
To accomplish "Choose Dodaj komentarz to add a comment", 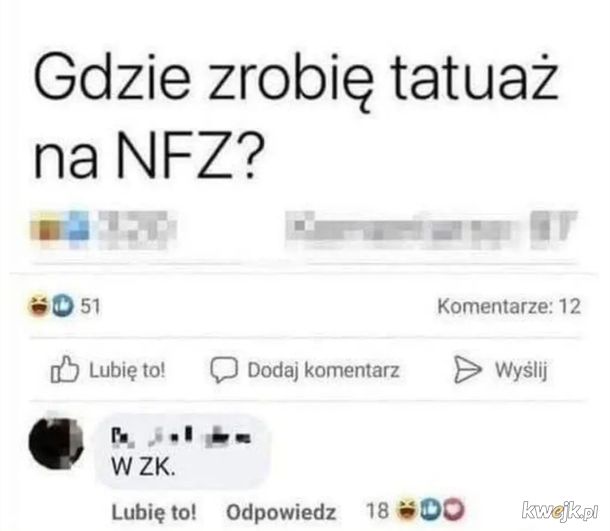I will tap(305, 370).
